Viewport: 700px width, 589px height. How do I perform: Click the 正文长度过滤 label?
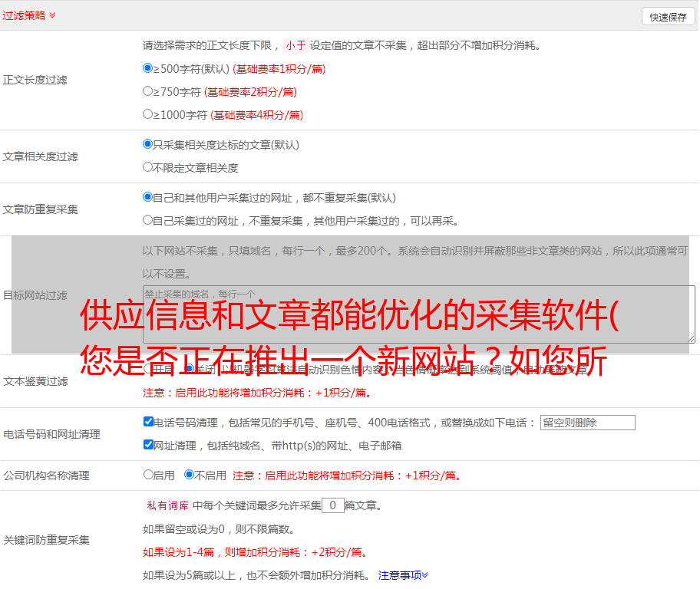(35, 80)
